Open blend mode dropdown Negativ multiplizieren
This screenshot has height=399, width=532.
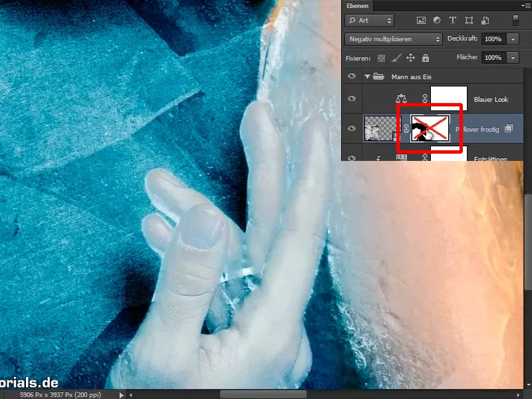click(394, 39)
